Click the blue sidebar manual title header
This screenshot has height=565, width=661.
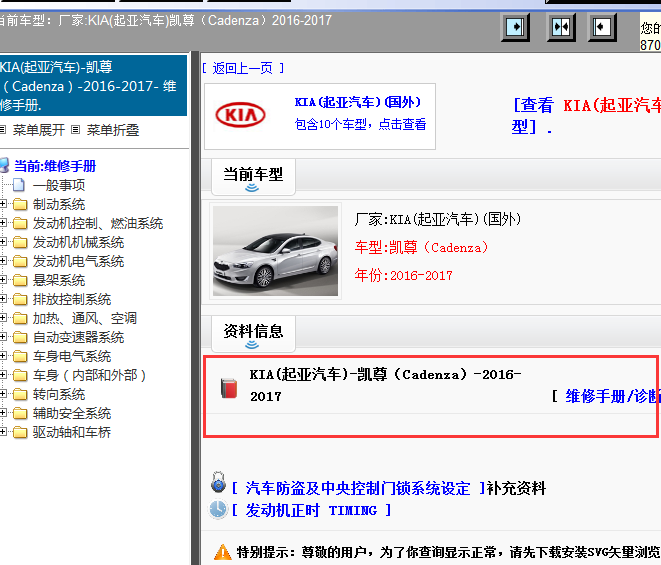coord(93,86)
